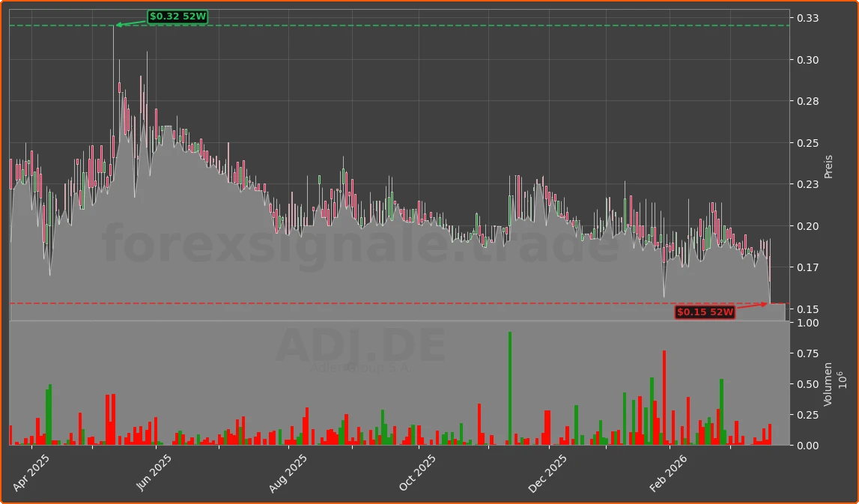Viewport: 859px width, 504px height.
Task: Select the "Aug 2025" date axis label
Action: coord(289,473)
